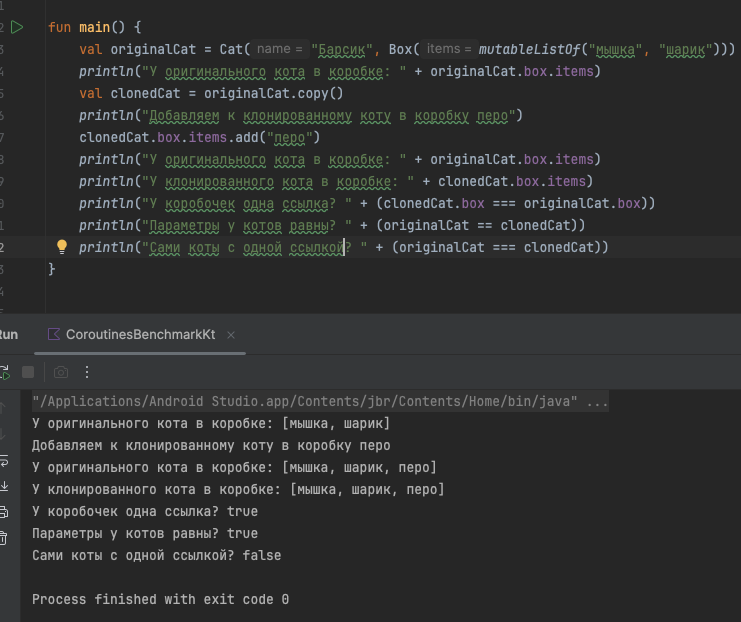
Task: Open the Run toolbar more-options dots
Action: (x=87, y=372)
